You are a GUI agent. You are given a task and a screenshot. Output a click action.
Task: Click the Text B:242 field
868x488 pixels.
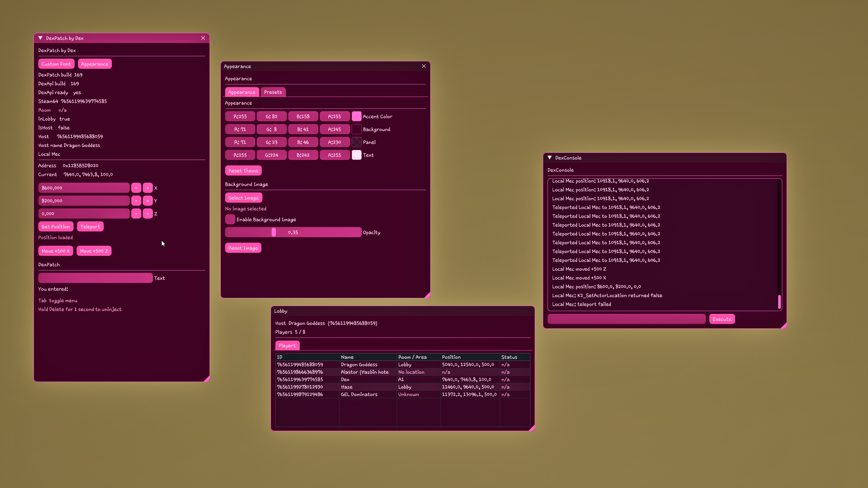click(x=303, y=155)
